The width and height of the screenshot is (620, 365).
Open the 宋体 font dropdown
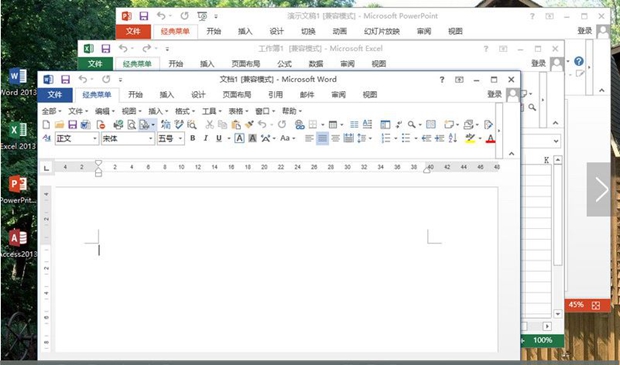[151, 138]
